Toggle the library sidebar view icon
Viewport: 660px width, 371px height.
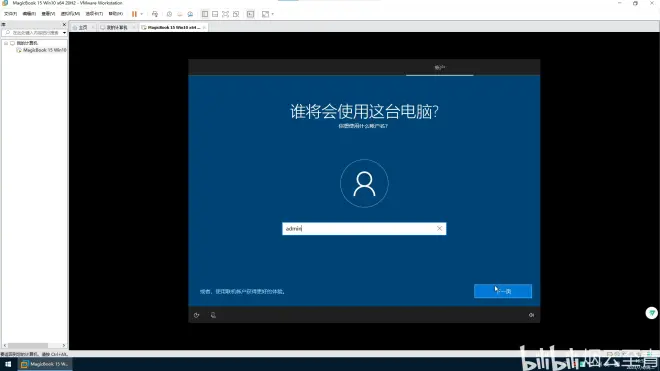tap(205, 14)
